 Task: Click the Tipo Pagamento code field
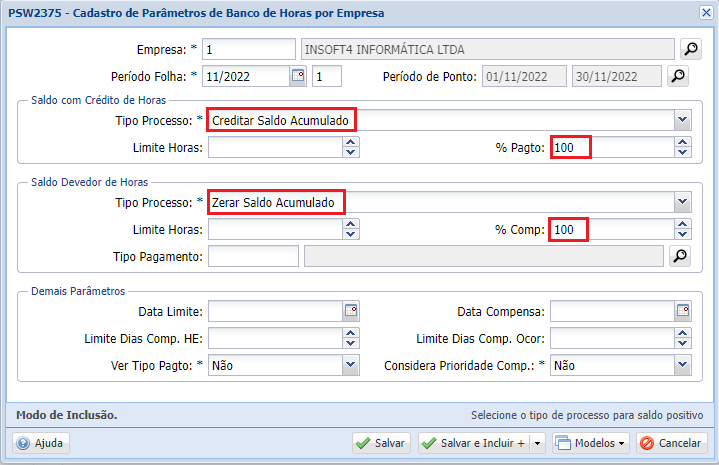(253, 256)
